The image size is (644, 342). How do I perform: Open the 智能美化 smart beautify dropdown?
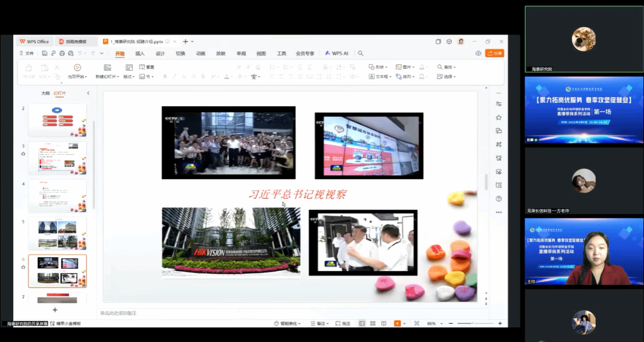287,323
